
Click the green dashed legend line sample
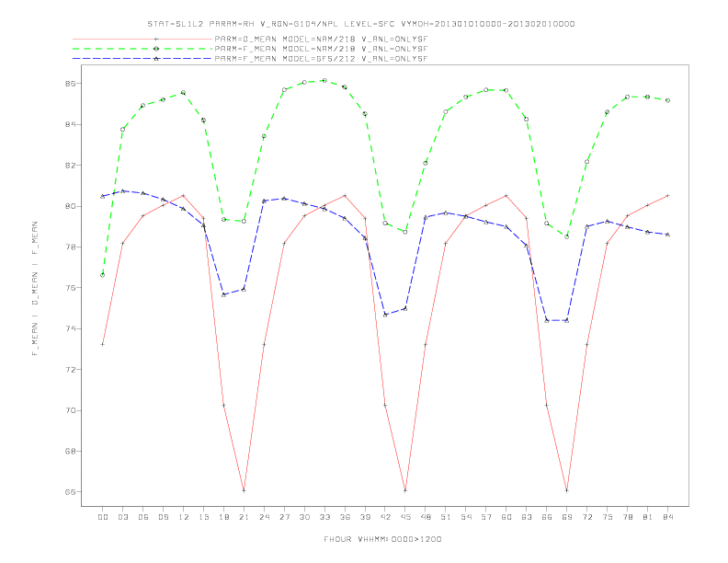tap(142, 49)
